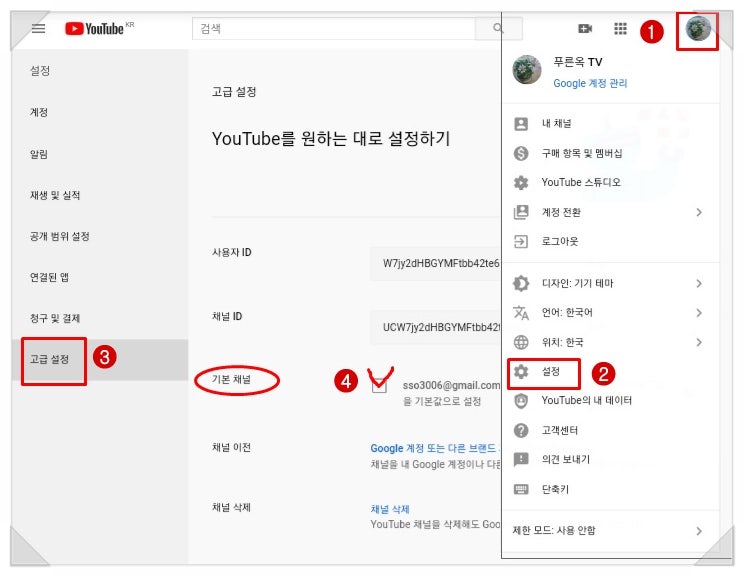Click the dollar icon for 구매 항목 및 멤버십
The height and width of the screenshot is (576, 744).
521,153
